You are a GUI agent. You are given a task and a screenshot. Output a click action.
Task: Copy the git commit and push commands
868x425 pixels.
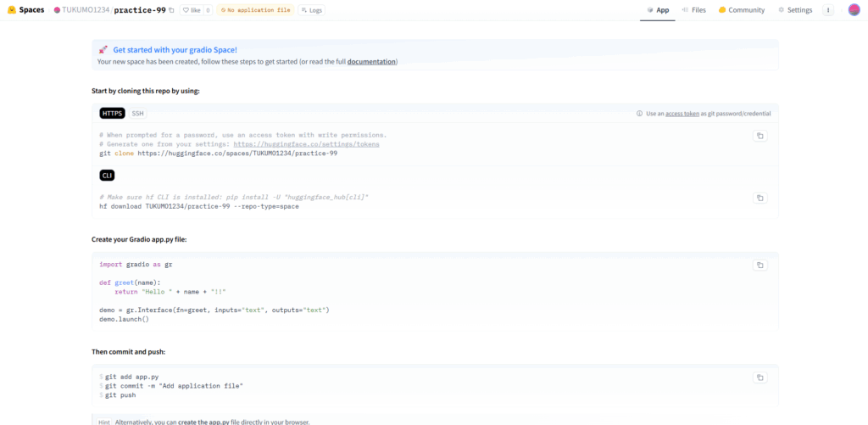coord(759,377)
